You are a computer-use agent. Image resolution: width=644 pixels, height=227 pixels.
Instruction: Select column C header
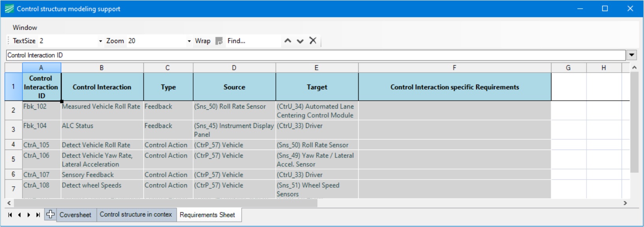pos(168,68)
